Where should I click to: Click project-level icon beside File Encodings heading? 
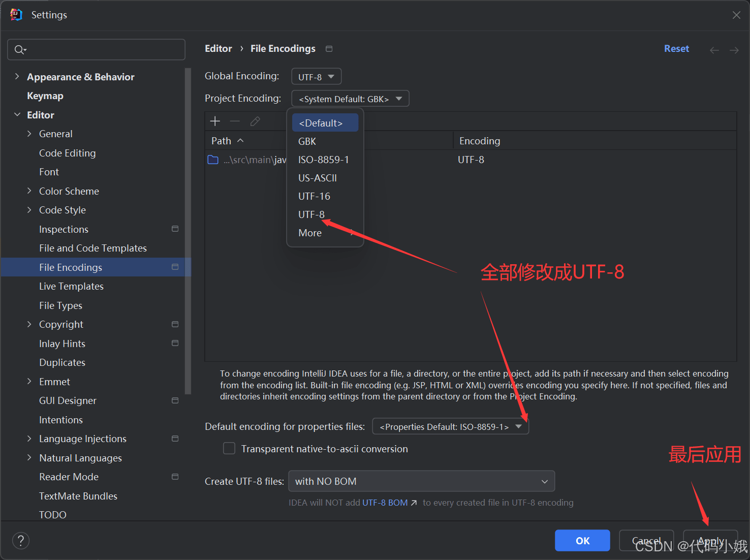pyautogui.click(x=329, y=49)
